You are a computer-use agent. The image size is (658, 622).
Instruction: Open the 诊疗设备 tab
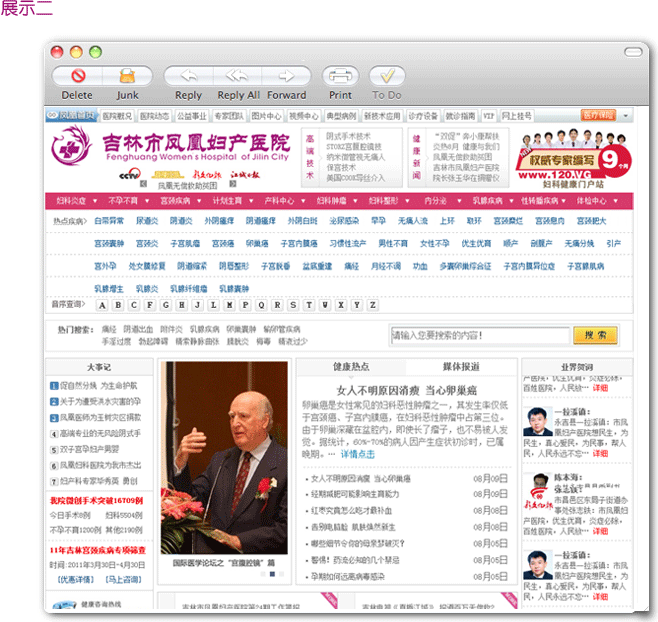(423, 116)
